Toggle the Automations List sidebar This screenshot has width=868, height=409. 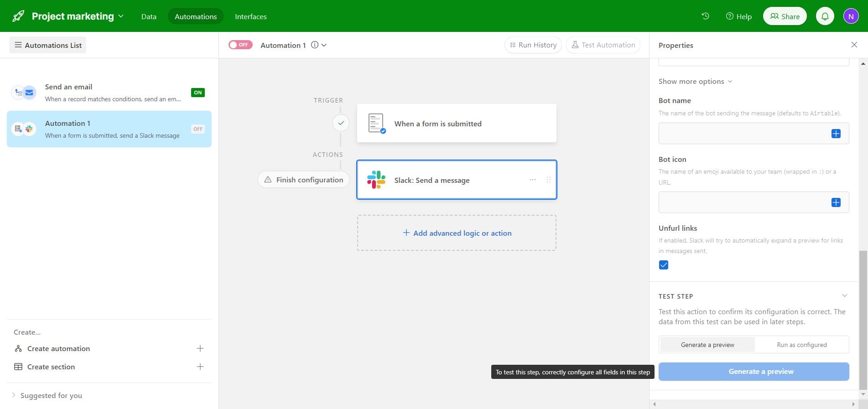[48, 45]
